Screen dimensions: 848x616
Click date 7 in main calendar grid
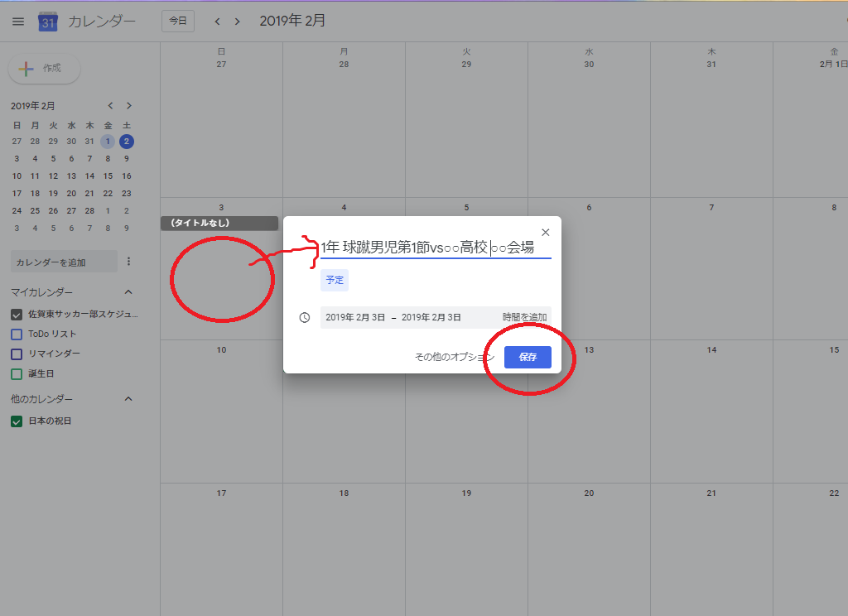click(711, 208)
